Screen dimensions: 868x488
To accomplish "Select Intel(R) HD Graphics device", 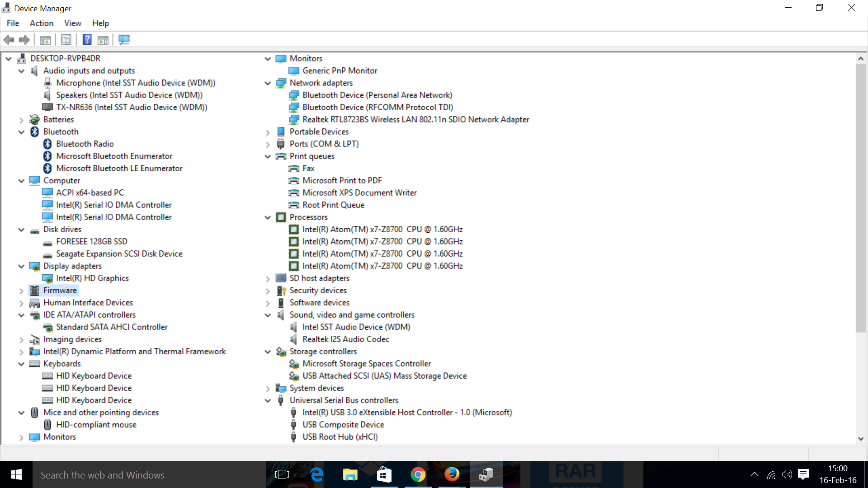I will [92, 278].
